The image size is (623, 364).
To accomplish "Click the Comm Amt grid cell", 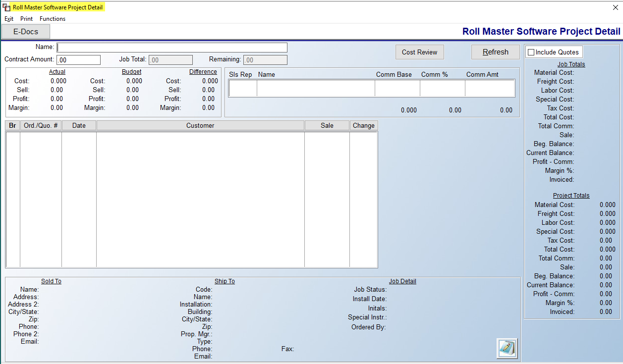I will [490, 88].
